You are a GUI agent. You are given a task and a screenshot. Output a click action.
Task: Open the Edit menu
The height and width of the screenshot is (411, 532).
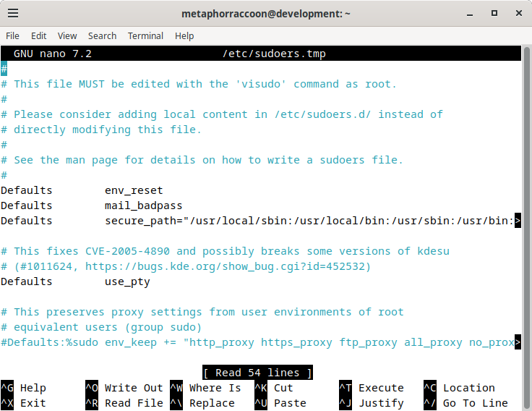(x=39, y=35)
